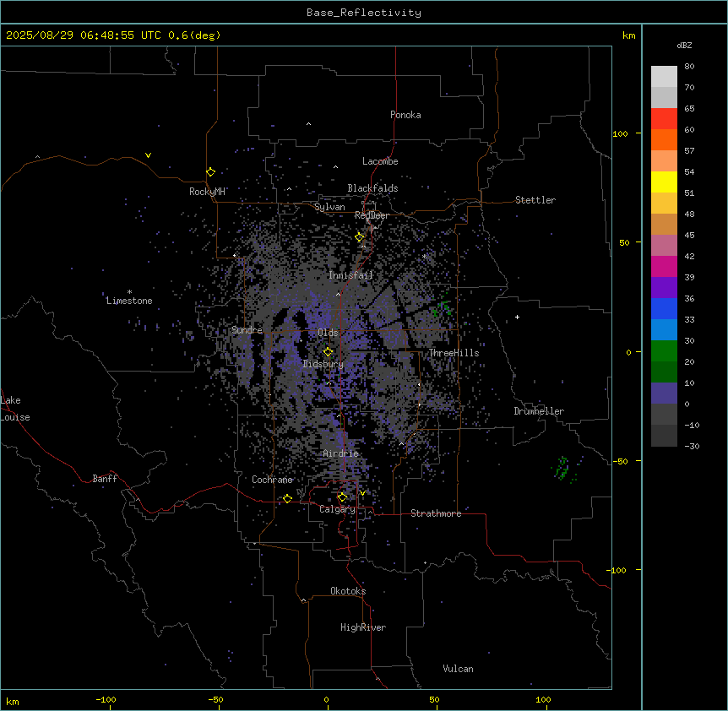Click the Lacombe city label
This screenshot has height=711, width=728.
tap(380, 161)
